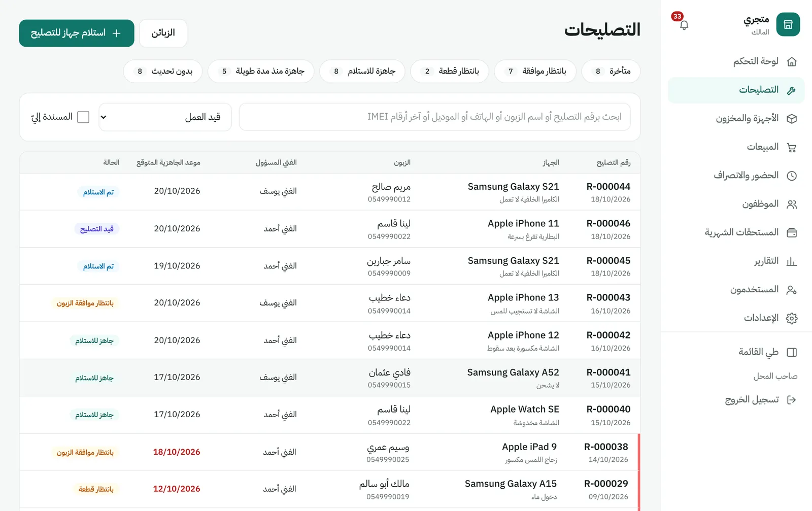
Task: Open الأجهزة والمخزون menu item
Action: click(x=736, y=119)
